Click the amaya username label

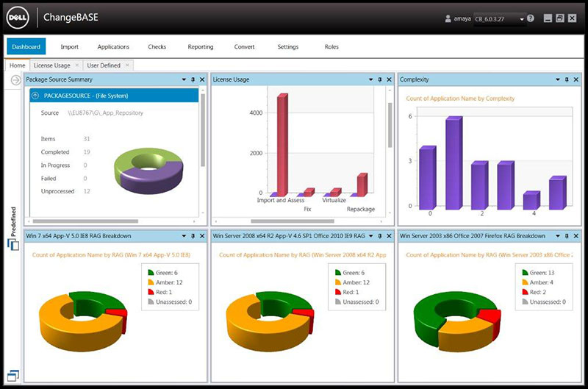[x=462, y=18]
